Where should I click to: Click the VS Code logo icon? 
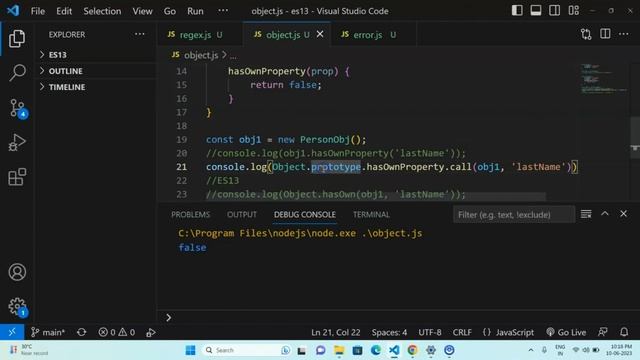point(13,11)
